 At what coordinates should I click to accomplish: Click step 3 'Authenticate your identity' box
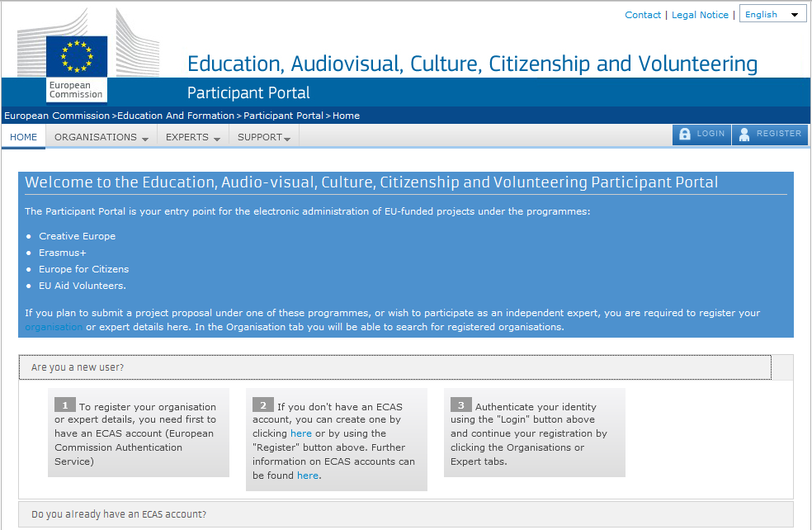coord(535,433)
